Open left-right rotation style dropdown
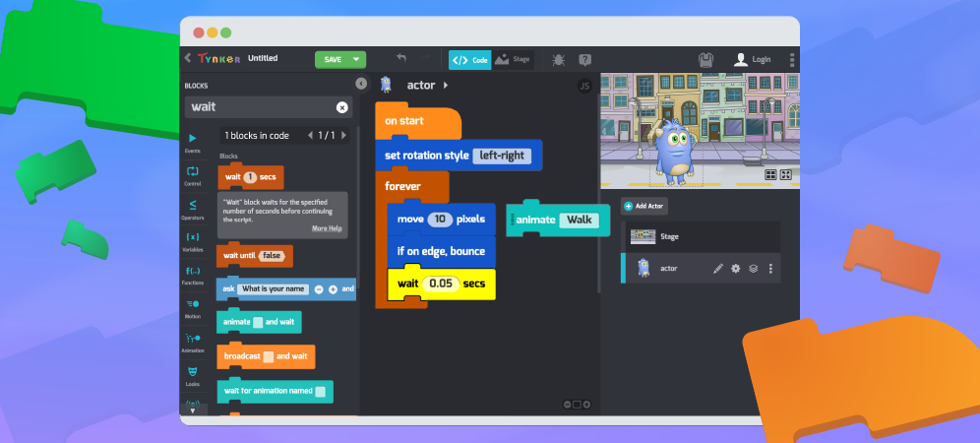The image size is (980, 443). [501, 156]
